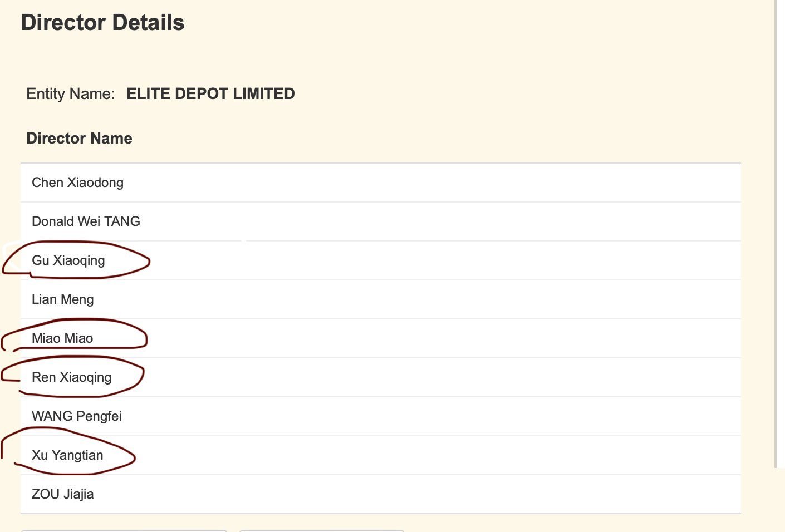This screenshot has height=532, width=785.
Task: Click the second partially visible bottom button
Action: click(321, 531)
